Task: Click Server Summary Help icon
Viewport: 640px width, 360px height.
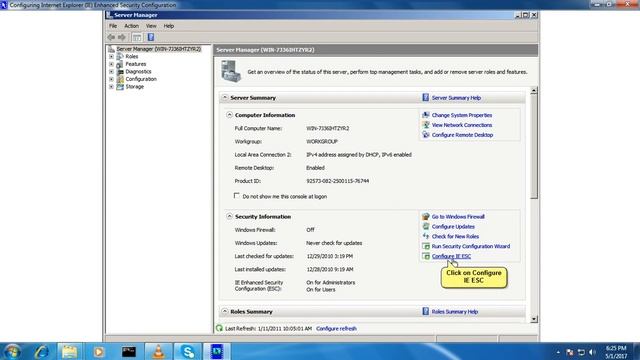Action: click(x=425, y=98)
